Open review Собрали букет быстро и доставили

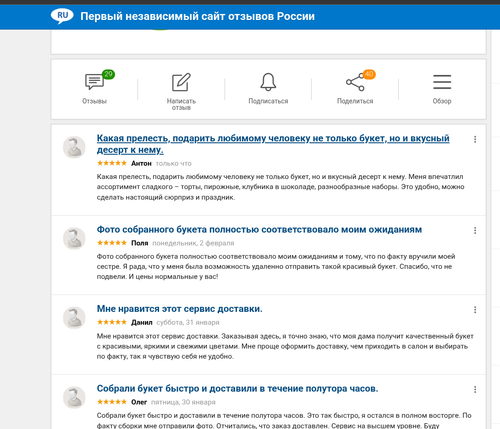pos(237,389)
